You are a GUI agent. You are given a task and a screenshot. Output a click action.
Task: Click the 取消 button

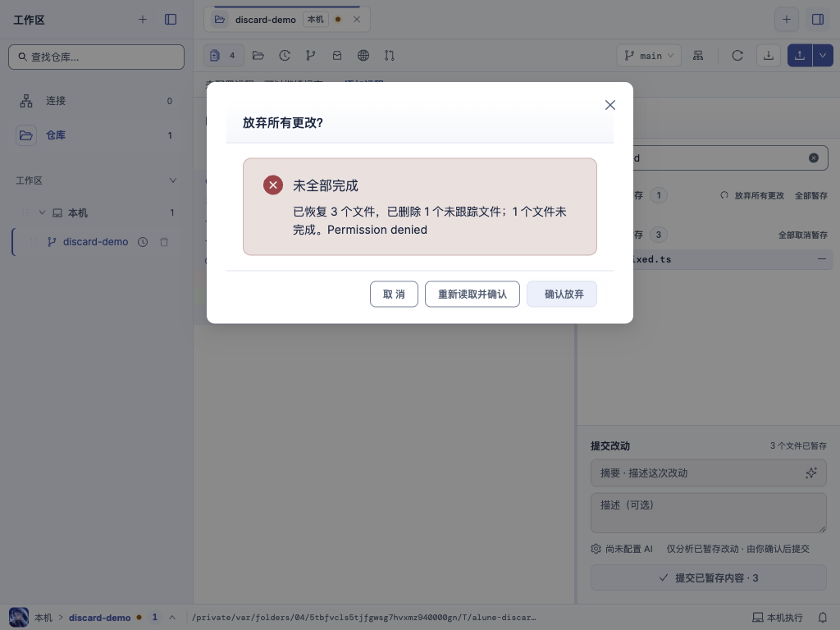[x=394, y=294]
